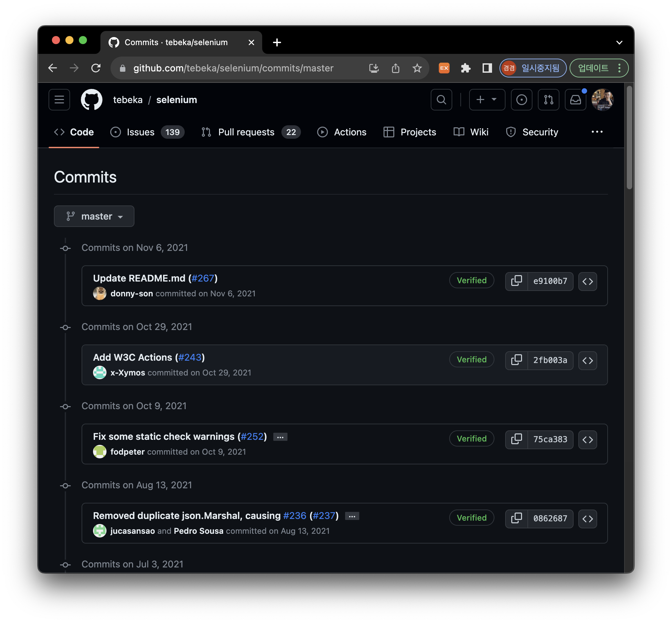672x623 pixels.
Task: Browse repository at commit 2fb003a
Action: pyautogui.click(x=587, y=360)
